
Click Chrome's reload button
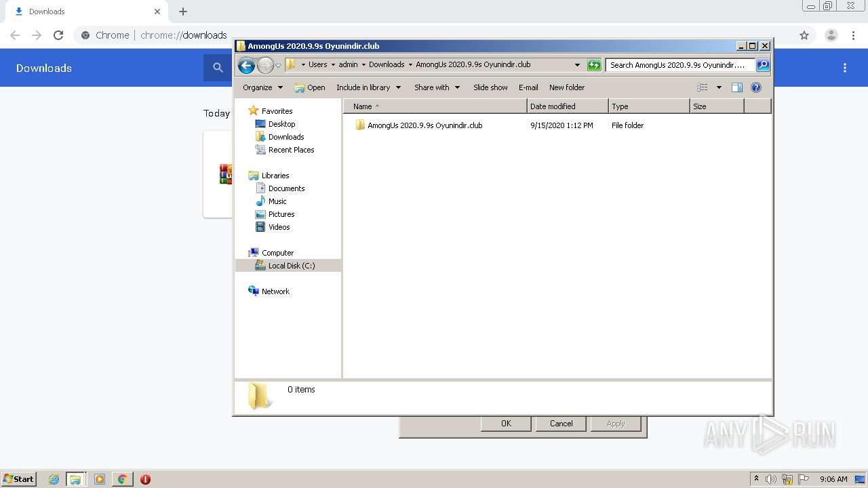[58, 35]
